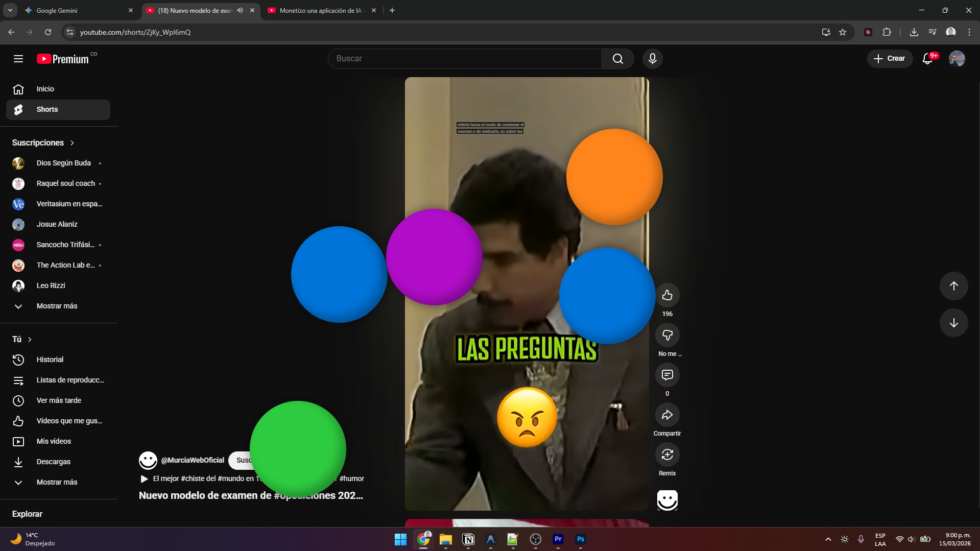
Task: Open Suscripciones section chevron
Action: click(x=72, y=143)
